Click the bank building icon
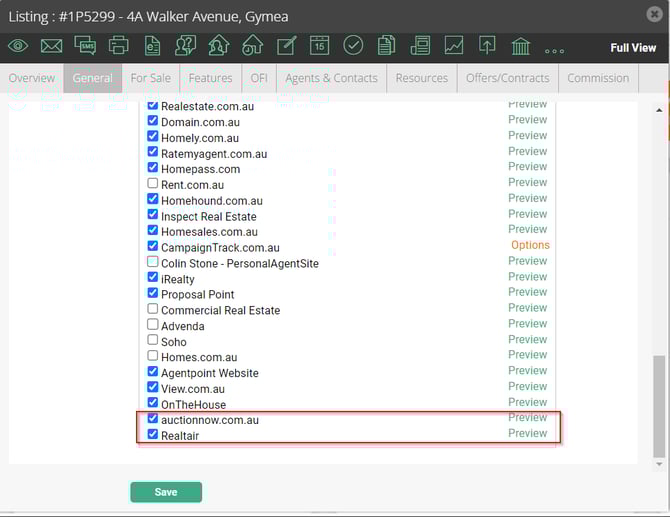 [520, 46]
